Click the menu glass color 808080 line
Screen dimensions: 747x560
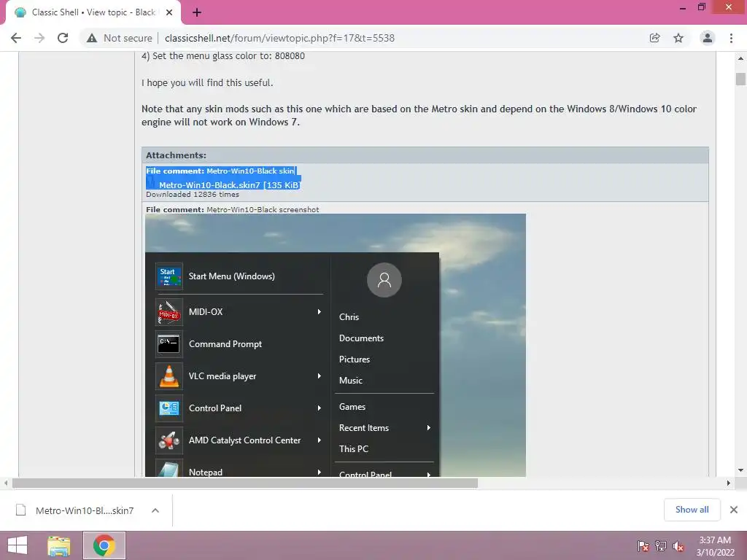pyautogui.click(x=223, y=55)
